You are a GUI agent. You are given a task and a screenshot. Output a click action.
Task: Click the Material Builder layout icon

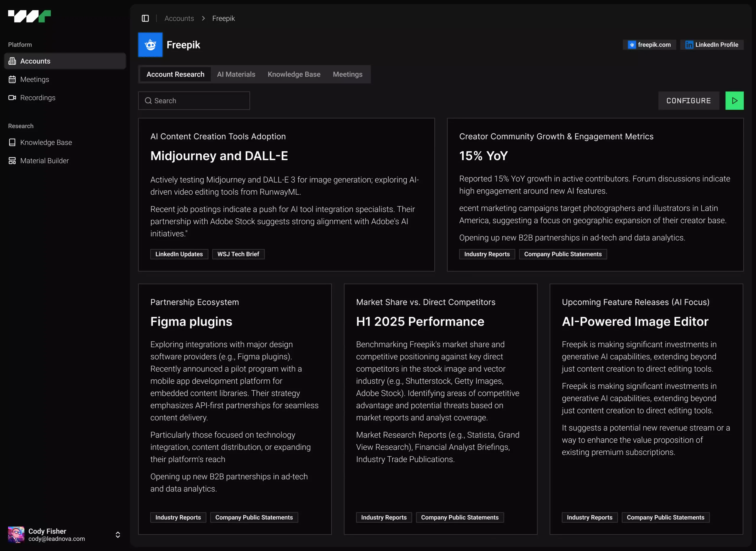[12, 161]
